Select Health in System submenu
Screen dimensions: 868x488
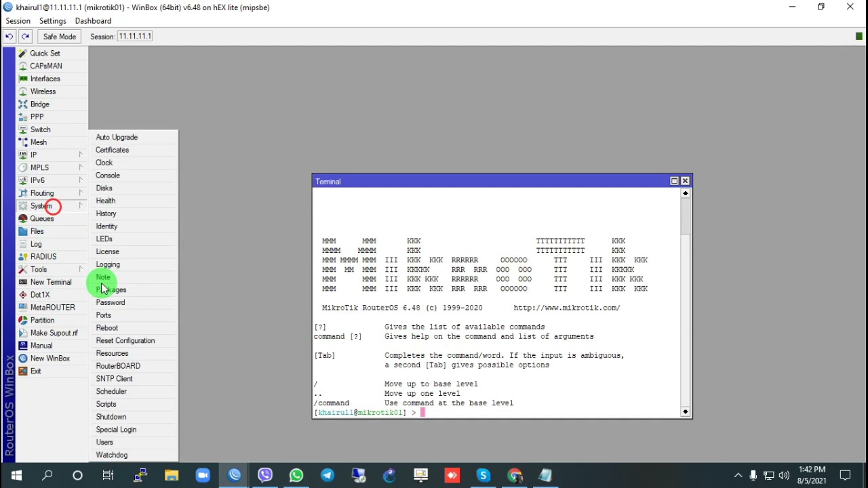point(105,201)
